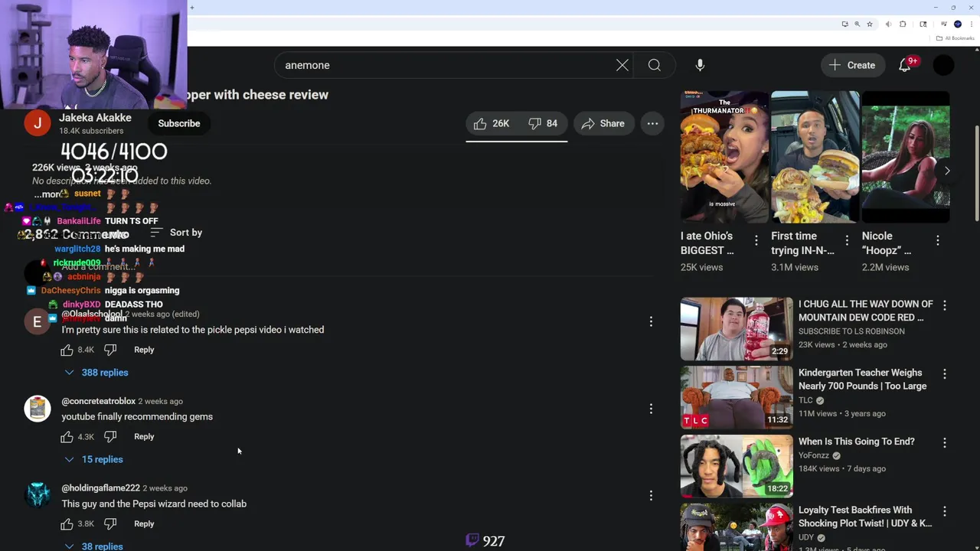Open Jakeka Akakke channel name link
The image size is (980, 551).
click(95, 118)
